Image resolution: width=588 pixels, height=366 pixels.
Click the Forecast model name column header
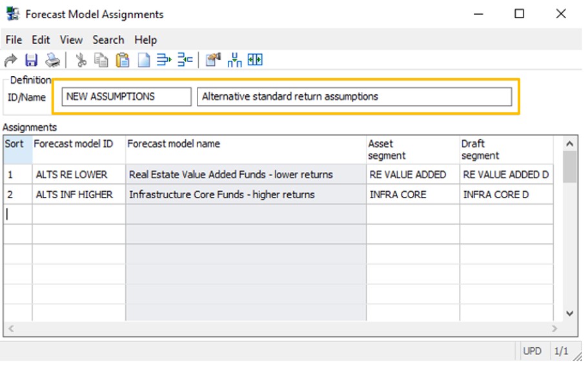point(246,150)
